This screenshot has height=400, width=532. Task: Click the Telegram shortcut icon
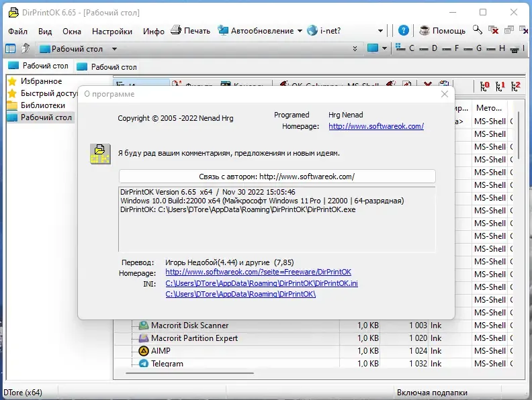coord(144,363)
